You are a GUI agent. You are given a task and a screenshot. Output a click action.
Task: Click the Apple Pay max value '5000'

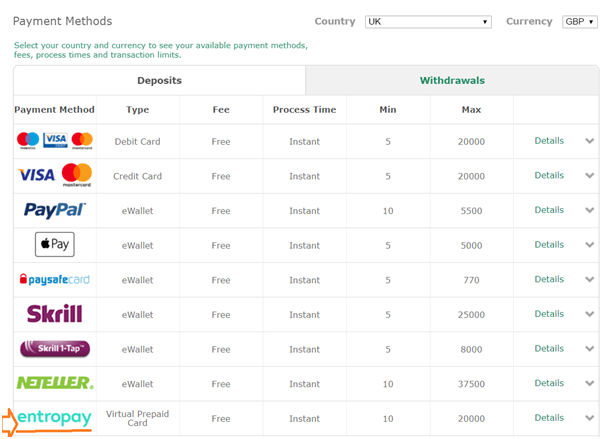click(471, 245)
